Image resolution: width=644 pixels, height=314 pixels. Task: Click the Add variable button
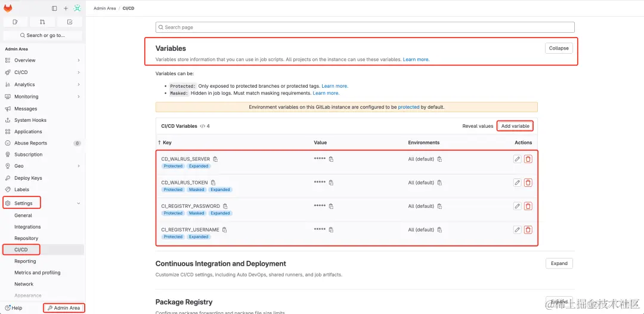point(515,126)
